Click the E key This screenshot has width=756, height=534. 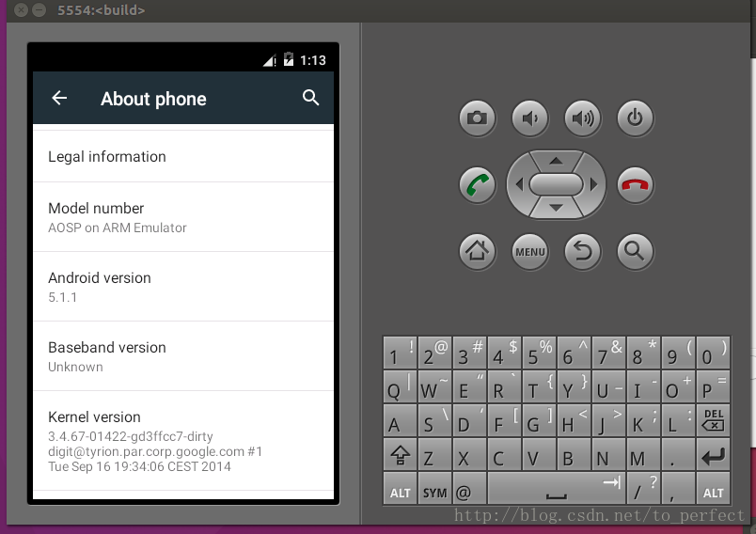pos(469,387)
